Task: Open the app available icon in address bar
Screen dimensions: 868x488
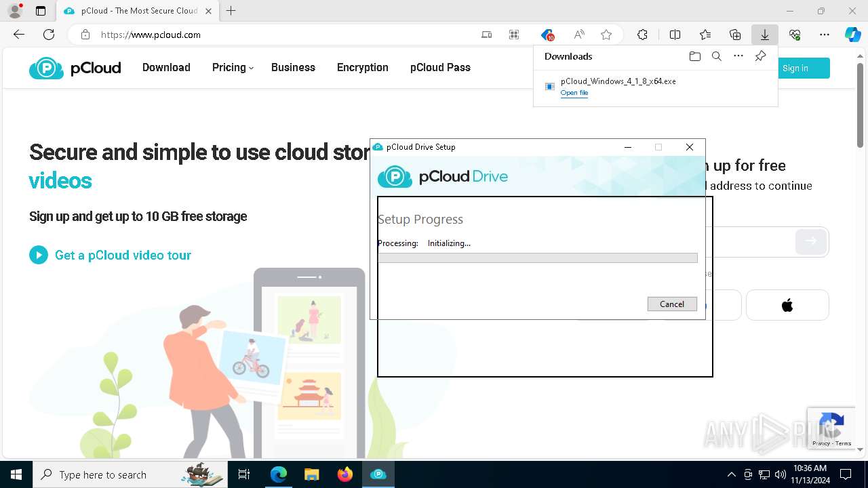Action: (487, 35)
